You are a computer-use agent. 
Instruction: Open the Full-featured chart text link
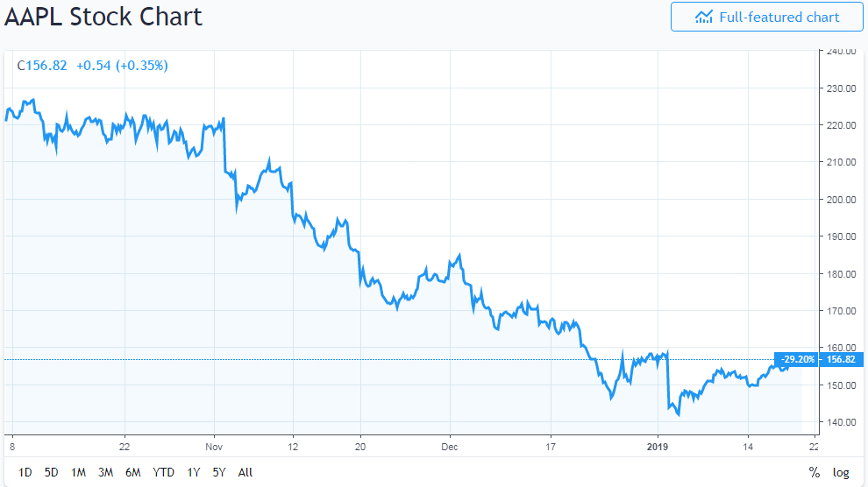(779, 17)
